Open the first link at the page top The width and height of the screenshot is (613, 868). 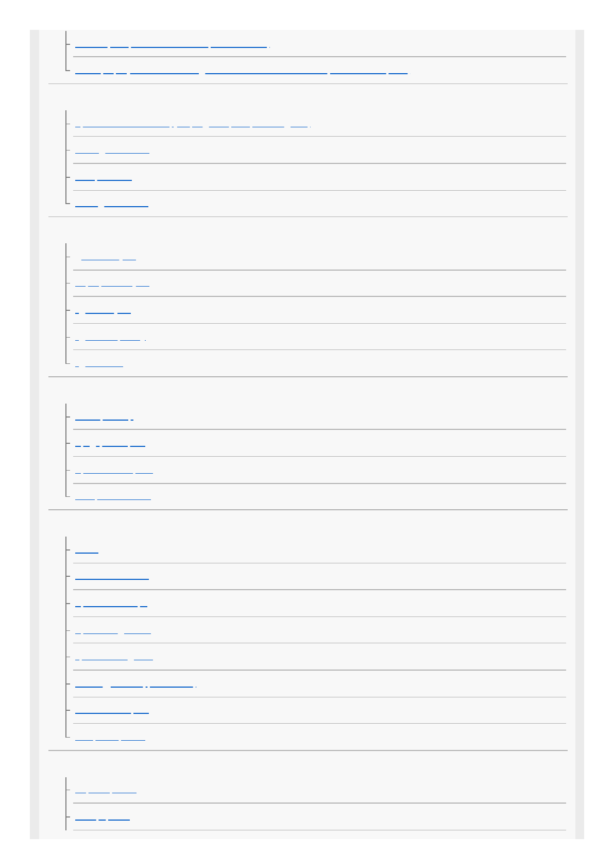pyautogui.click(x=172, y=45)
